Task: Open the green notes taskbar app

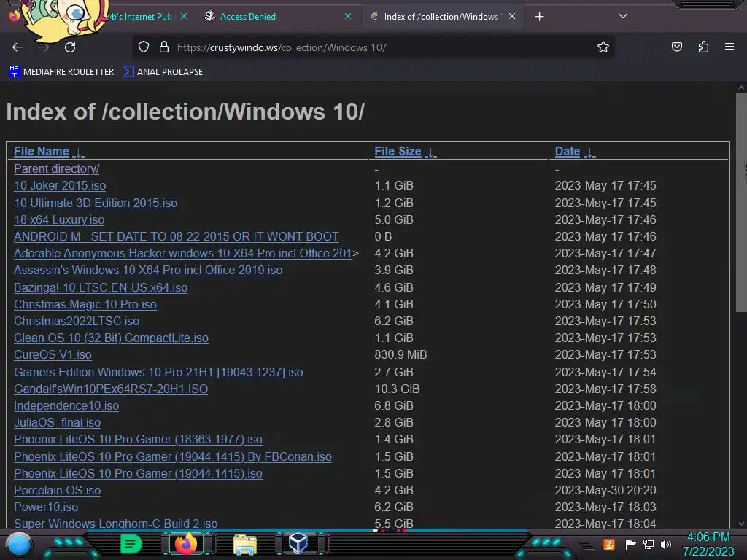Action: 131,544
